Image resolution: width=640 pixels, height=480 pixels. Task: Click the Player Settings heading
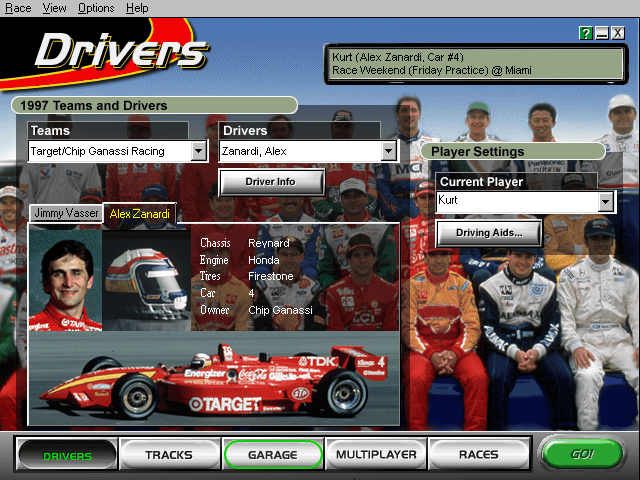513,151
